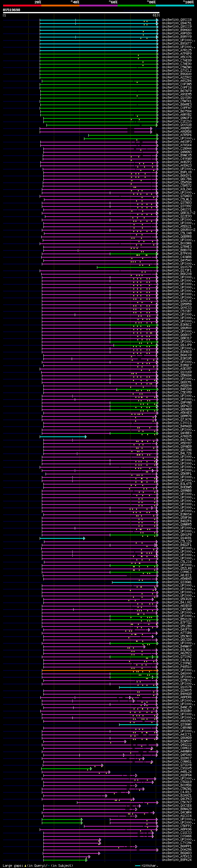The height and width of the screenshot is (868, 197).
Task: Select hit label UniRef100_A9SZR4
Action: (177, 81)
